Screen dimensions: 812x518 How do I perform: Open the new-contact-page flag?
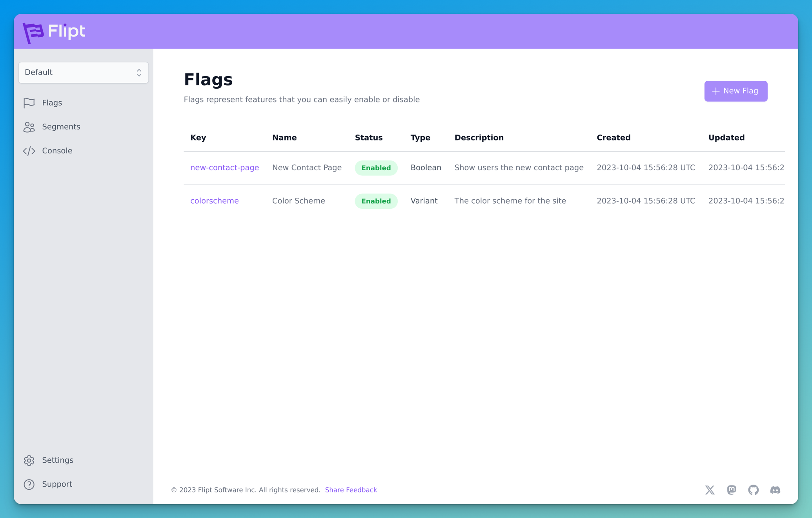(x=224, y=168)
